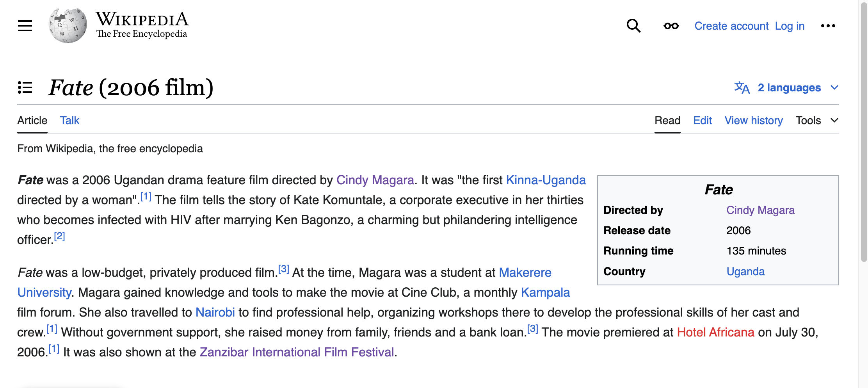Click the Wikipedia wordmark text logo
The height and width of the screenshot is (388, 868).
click(142, 25)
